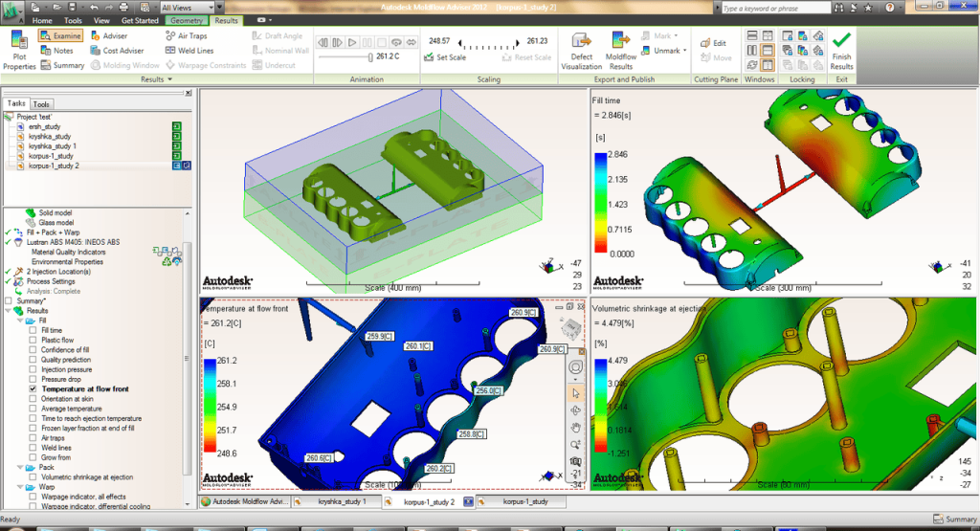980x531 pixels.
Task: Click the scale minimum slider arrow
Action: 460,43
